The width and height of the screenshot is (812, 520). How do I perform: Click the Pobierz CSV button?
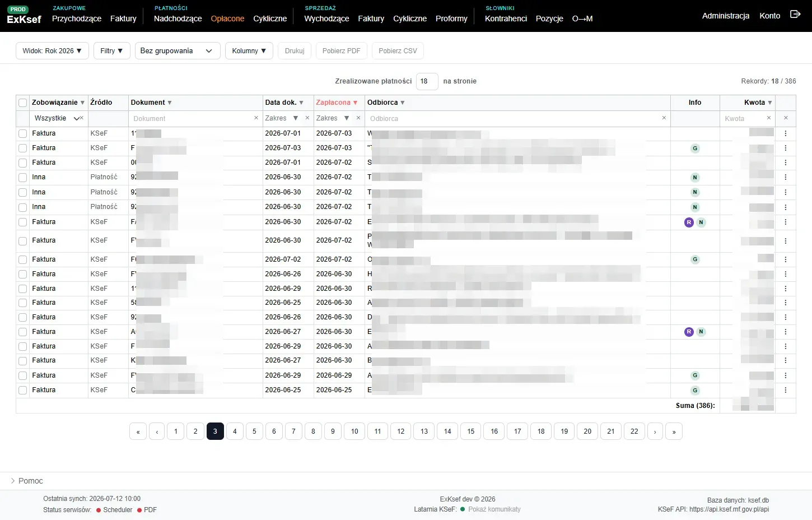(x=398, y=50)
